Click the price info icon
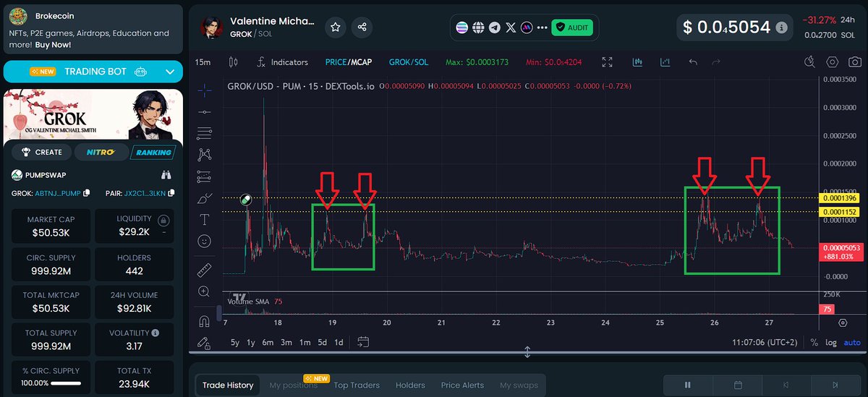Screen dimensions: 868x397 (781, 27)
